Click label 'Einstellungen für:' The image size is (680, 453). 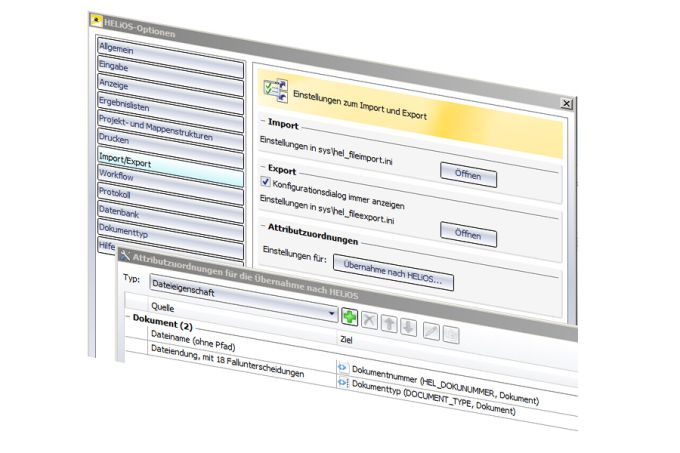coord(294,254)
